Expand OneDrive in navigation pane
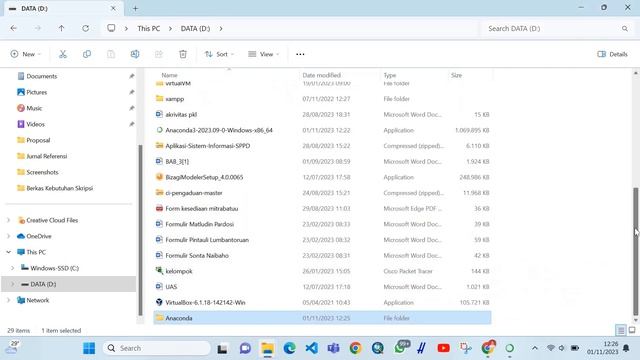The height and width of the screenshot is (360, 640). (x=9, y=236)
